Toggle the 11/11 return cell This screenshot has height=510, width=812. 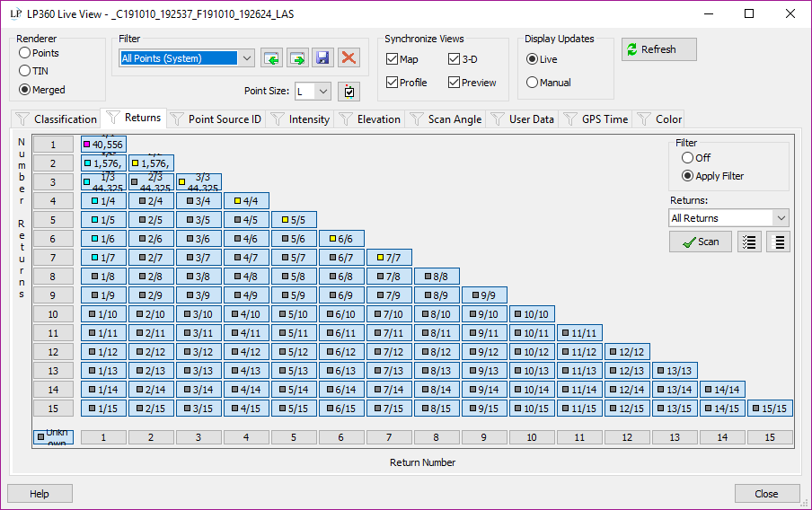[579, 333]
